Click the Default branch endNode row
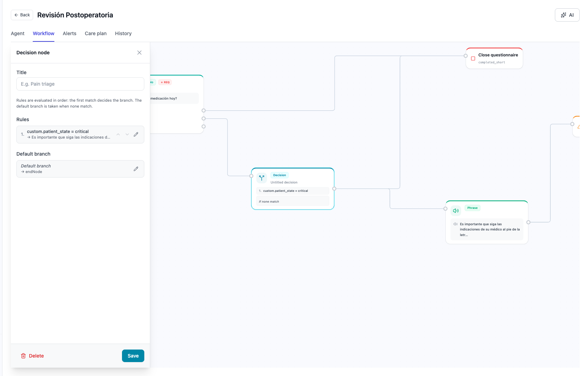 [x=80, y=169]
